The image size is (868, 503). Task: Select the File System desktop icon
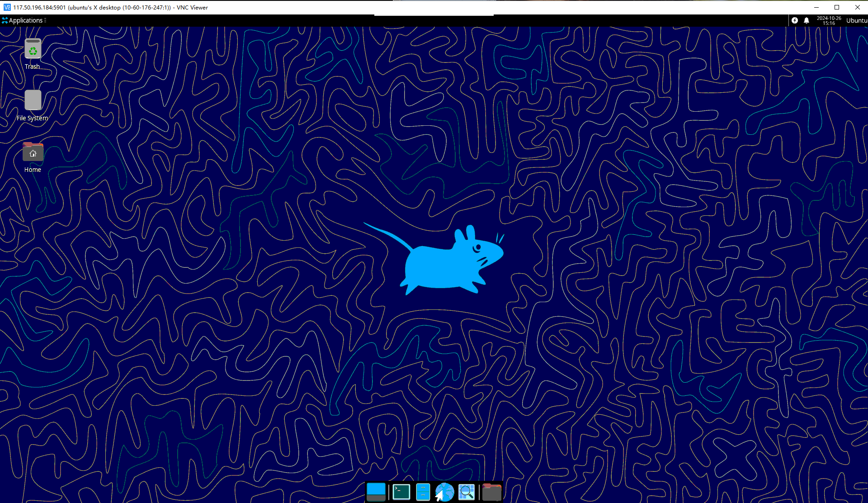33,100
